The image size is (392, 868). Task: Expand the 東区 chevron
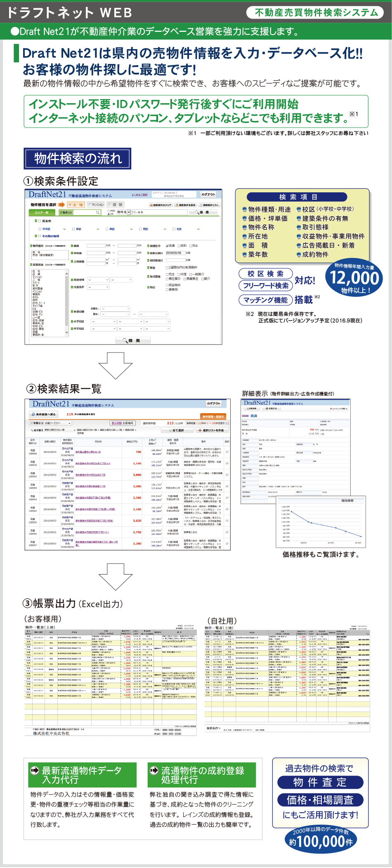(98, 229)
